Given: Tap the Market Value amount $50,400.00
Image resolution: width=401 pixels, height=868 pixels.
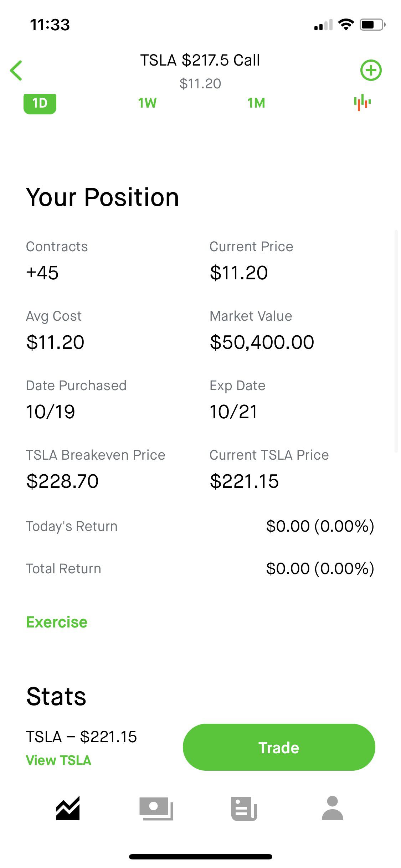Looking at the screenshot, I should click(262, 342).
